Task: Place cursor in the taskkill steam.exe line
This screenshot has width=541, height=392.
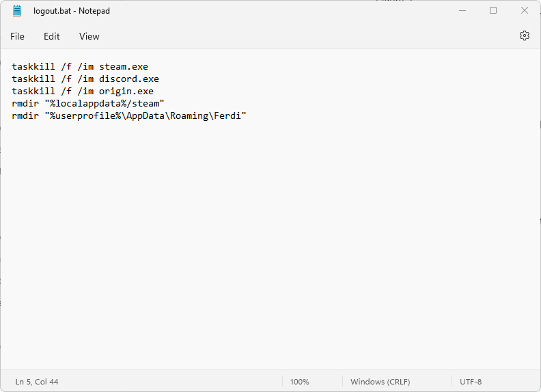Action: (79, 67)
